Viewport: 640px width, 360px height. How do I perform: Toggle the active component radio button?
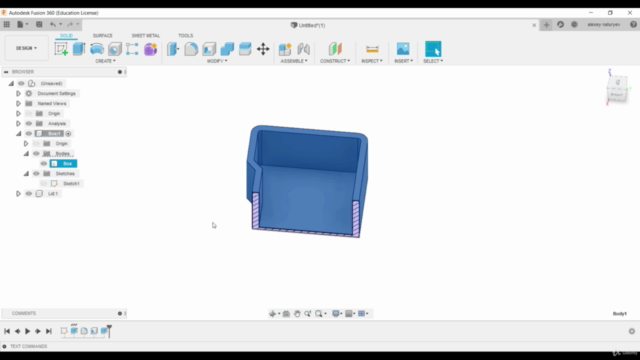(x=68, y=133)
